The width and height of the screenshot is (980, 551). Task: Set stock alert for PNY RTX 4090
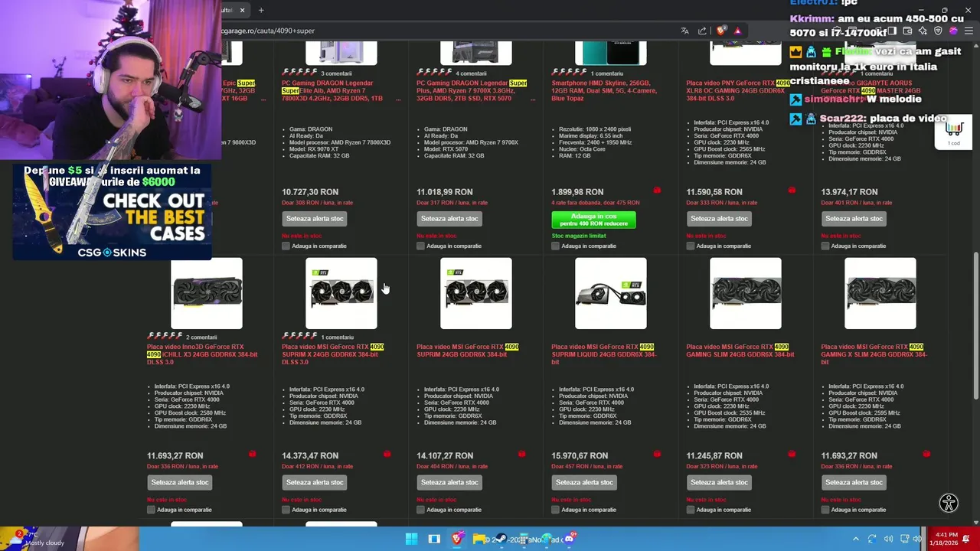(719, 219)
